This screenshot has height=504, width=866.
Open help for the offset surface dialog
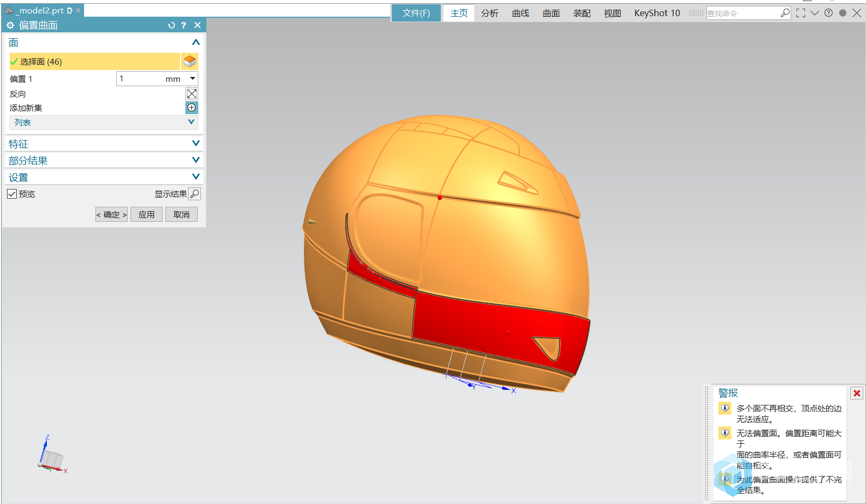[184, 25]
